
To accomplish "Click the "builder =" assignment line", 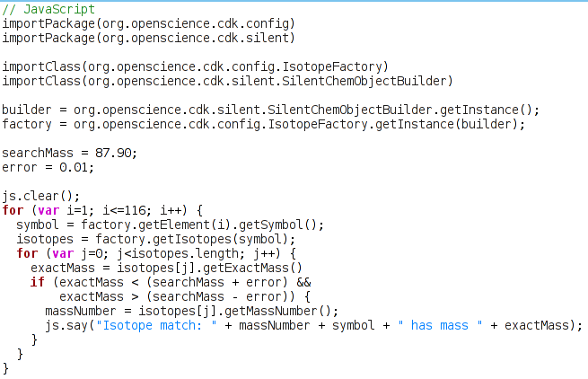I will [269, 110].
